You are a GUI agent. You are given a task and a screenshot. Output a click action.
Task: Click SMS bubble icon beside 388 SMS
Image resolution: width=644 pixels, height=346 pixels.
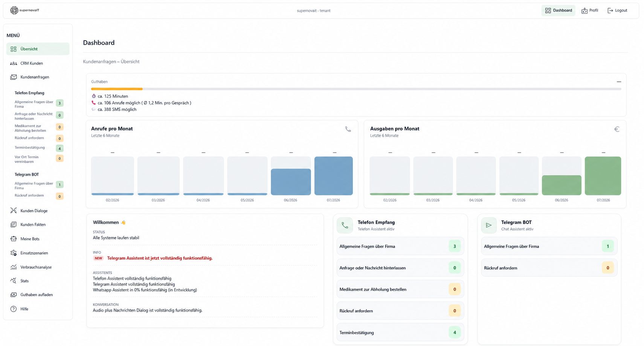point(94,109)
